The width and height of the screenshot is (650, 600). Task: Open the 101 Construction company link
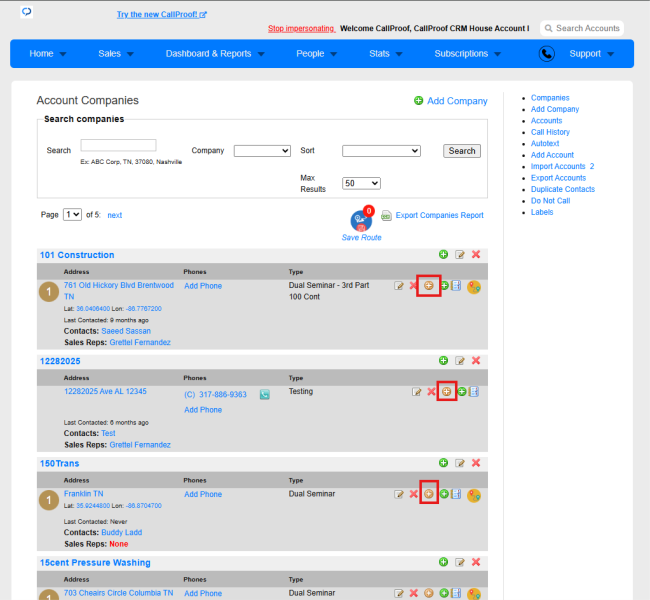(x=77, y=255)
